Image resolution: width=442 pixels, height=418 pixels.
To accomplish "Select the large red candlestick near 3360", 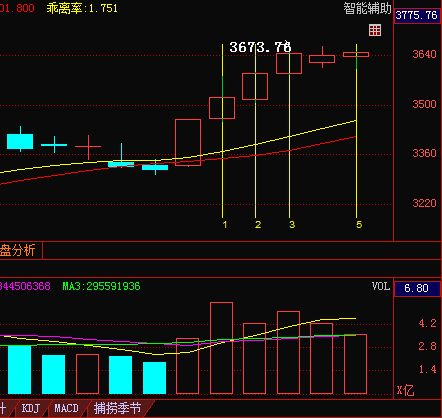I will [188, 142].
